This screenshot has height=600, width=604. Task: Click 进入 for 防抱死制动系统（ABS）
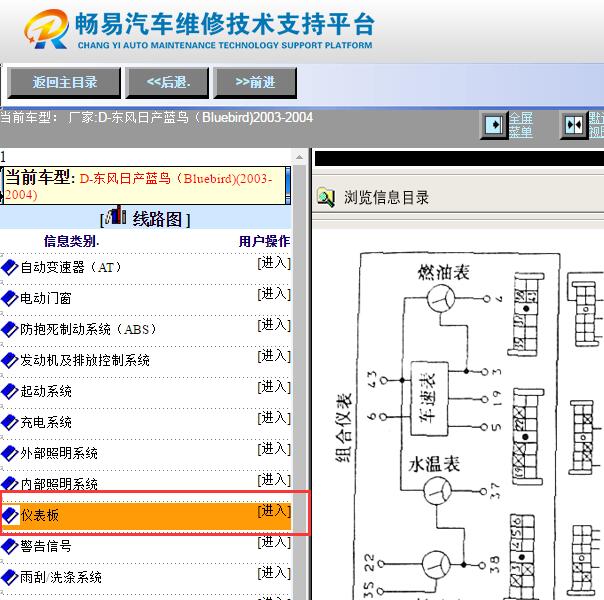pyautogui.click(x=274, y=325)
